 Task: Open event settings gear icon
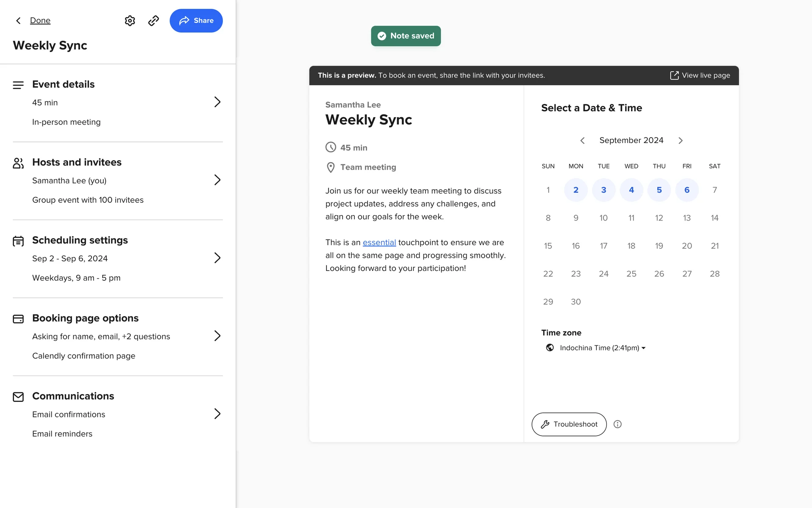tap(130, 21)
